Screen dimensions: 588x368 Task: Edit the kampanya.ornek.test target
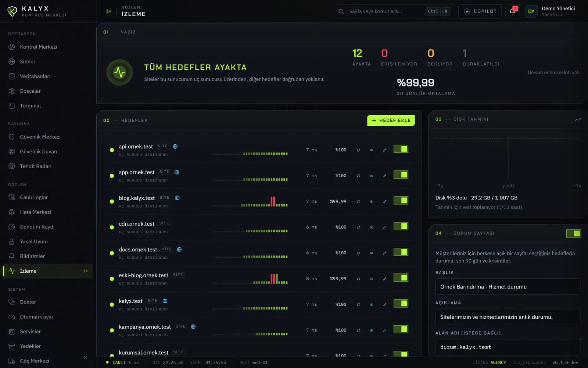[x=384, y=330]
